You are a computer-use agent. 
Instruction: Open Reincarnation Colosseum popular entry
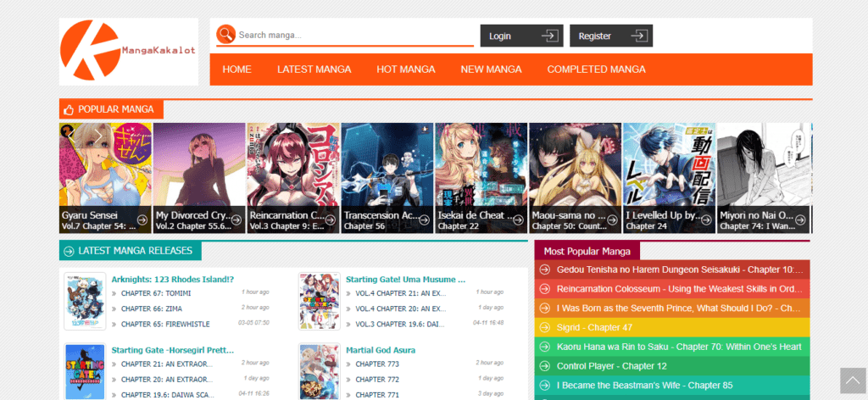679,289
